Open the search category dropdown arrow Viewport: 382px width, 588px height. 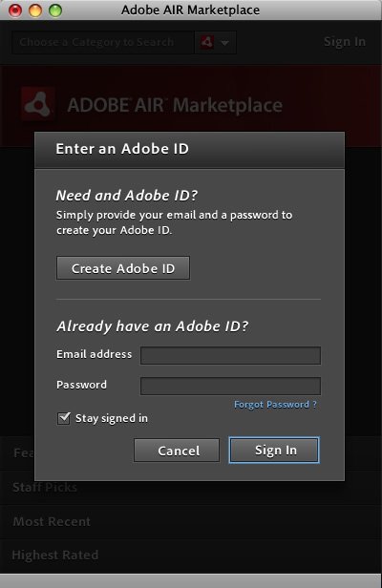[x=224, y=43]
